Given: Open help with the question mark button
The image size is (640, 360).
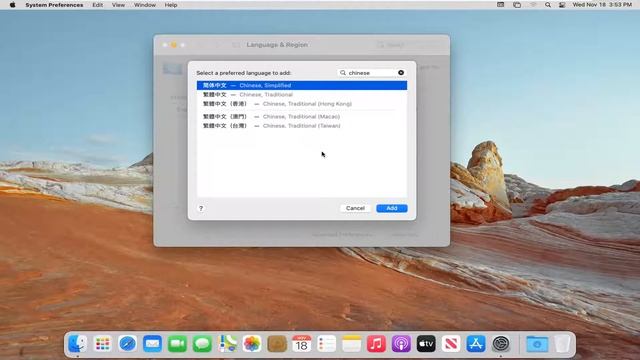Looking at the screenshot, I should (x=201, y=208).
